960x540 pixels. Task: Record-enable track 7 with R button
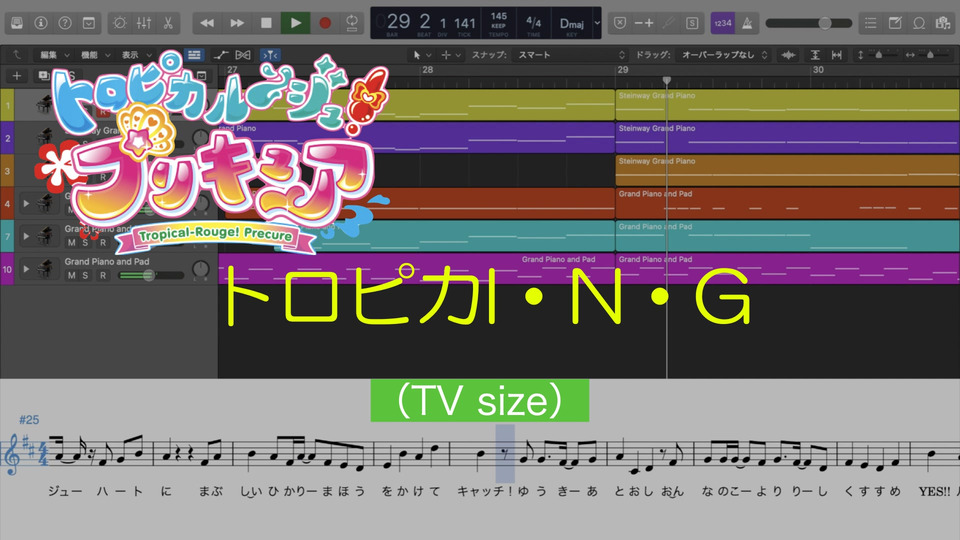coord(103,242)
